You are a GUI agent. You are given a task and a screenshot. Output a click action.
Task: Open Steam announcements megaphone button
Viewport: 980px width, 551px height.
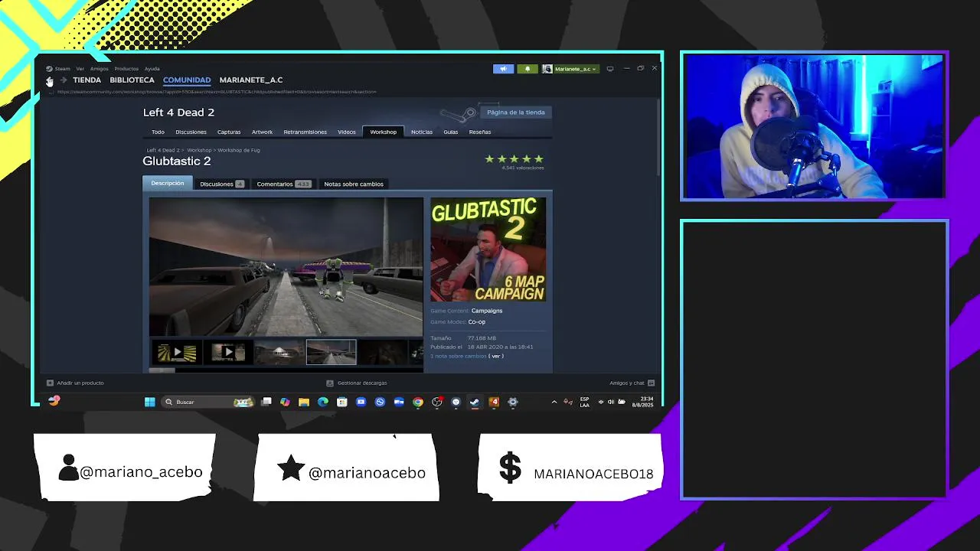click(503, 69)
